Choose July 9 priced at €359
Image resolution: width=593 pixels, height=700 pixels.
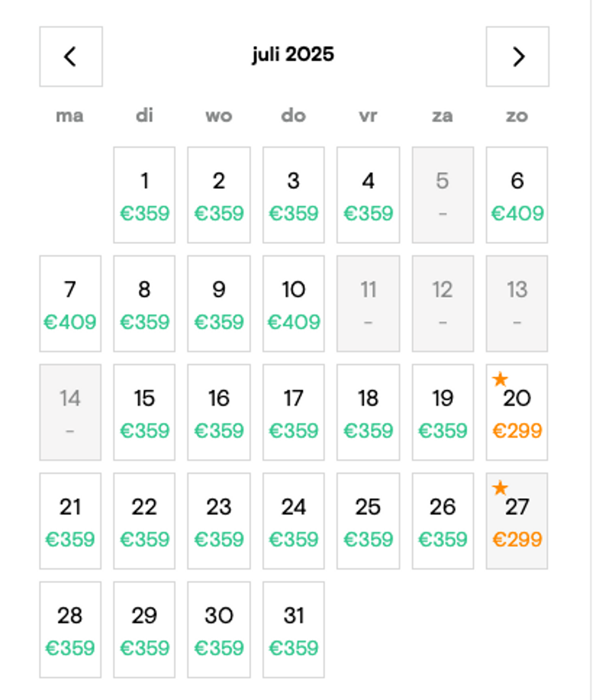click(219, 303)
